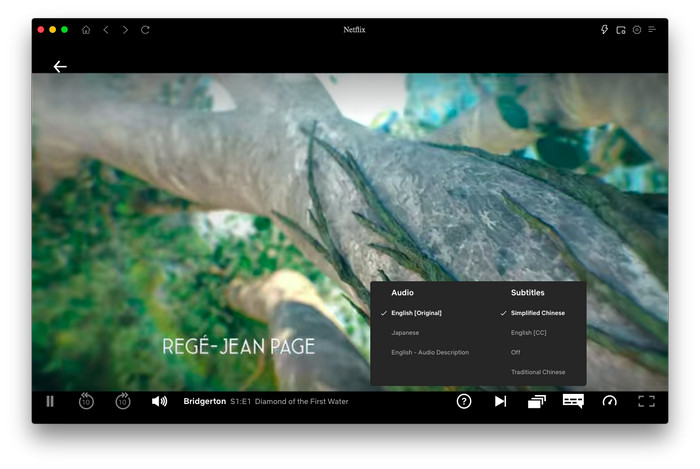This screenshot has width=700, height=469.
Task: Select English - Audio Description track
Action: pyautogui.click(x=430, y=352)
